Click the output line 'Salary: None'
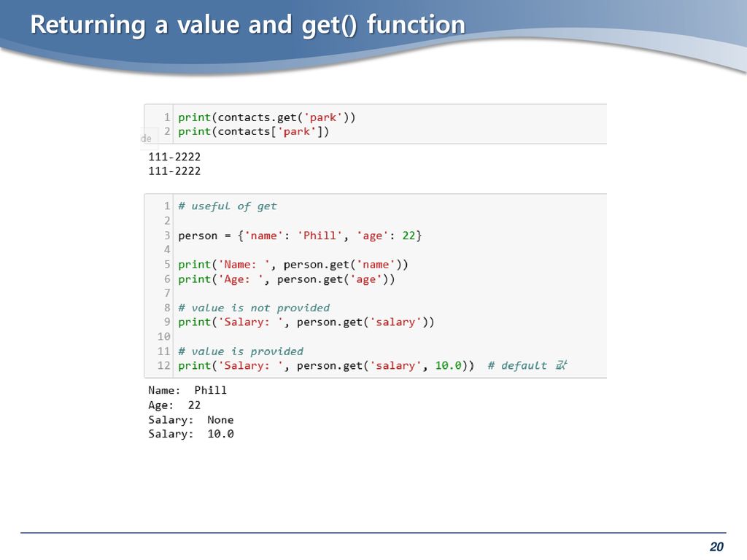This screenshot has height=560, width=747. tap(190, 420)
